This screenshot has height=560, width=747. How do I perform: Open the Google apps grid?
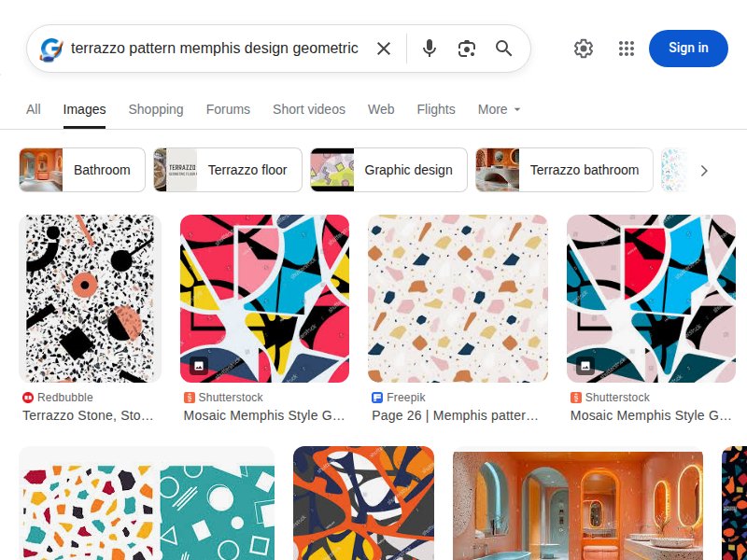[x=627, y=49]
